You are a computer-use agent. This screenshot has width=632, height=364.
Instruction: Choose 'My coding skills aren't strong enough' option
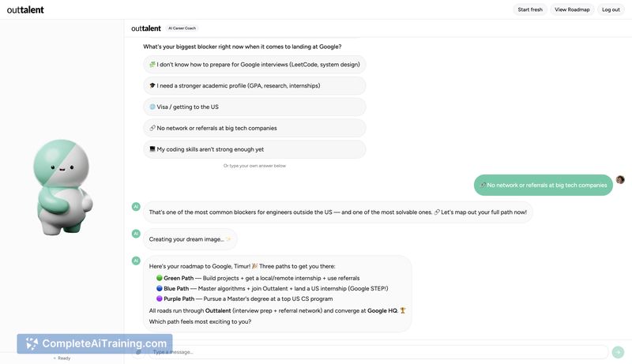pyautogui.click(x=254, y=149)
